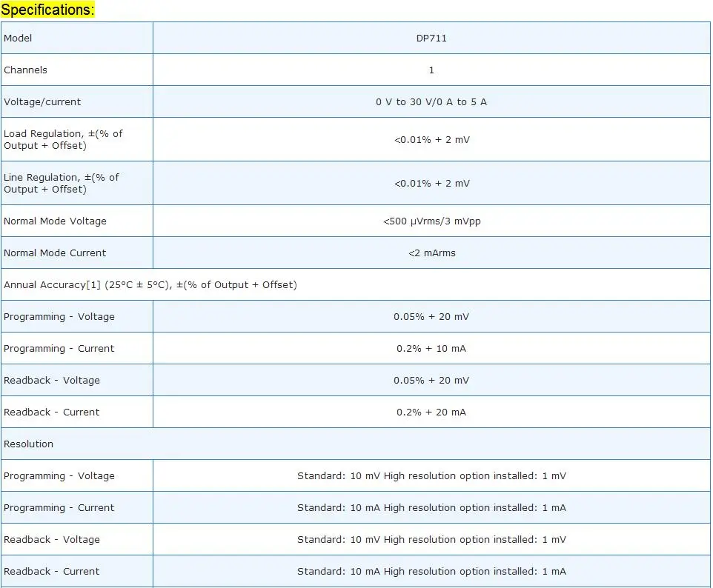Screen dimensions: 713x588
Task: Select the Channels label cell
Action: (x=77, y=70)
